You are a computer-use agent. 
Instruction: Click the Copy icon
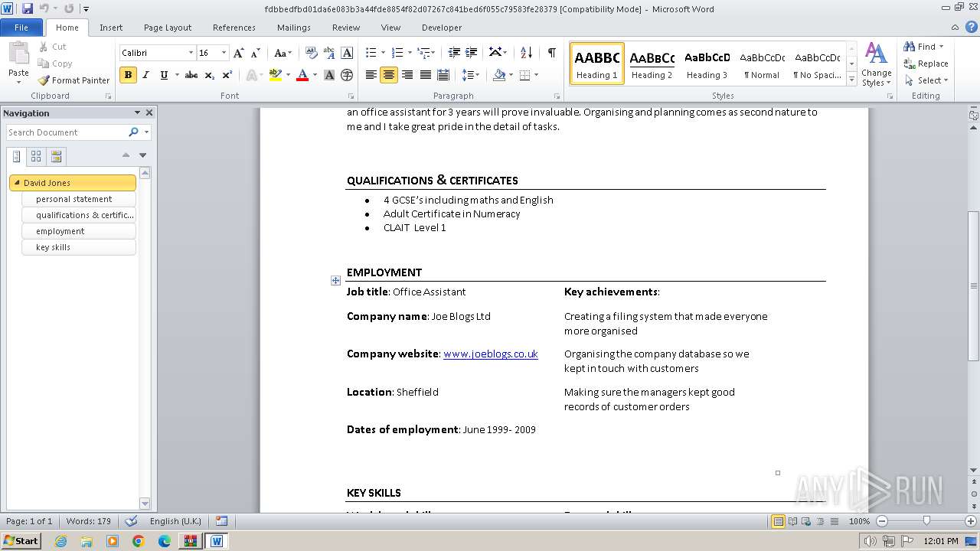coord(54,64)
